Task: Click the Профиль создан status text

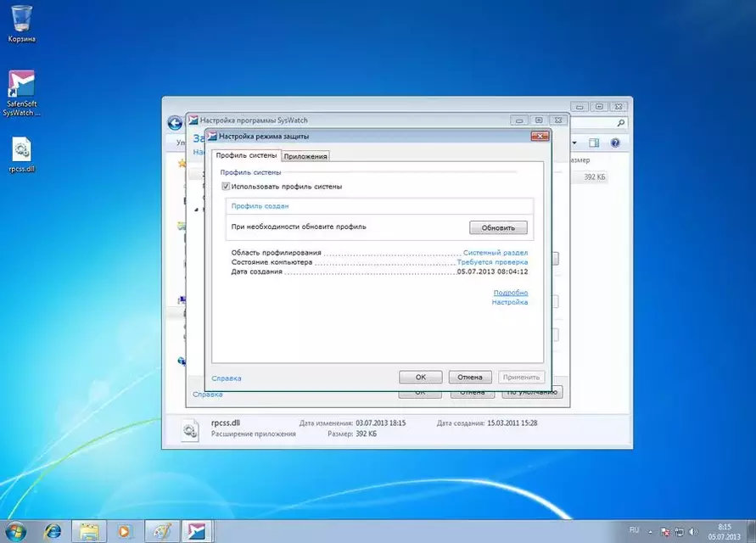Action: [x=260, y=206]
